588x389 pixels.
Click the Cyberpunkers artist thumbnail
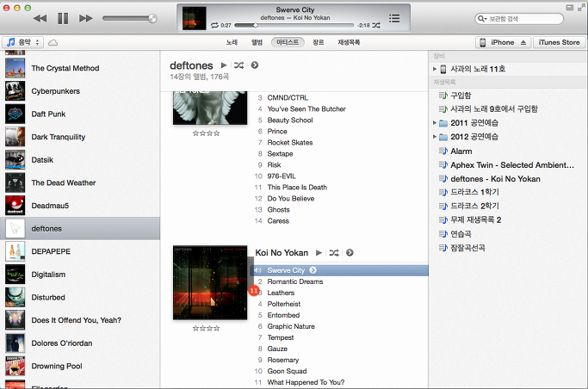pos(15,91)
